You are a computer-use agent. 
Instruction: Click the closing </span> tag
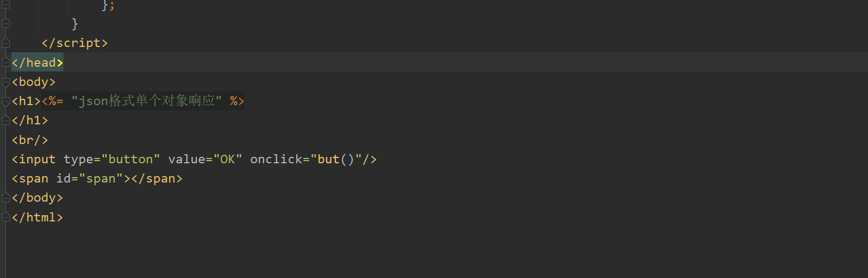click(157, 179)
